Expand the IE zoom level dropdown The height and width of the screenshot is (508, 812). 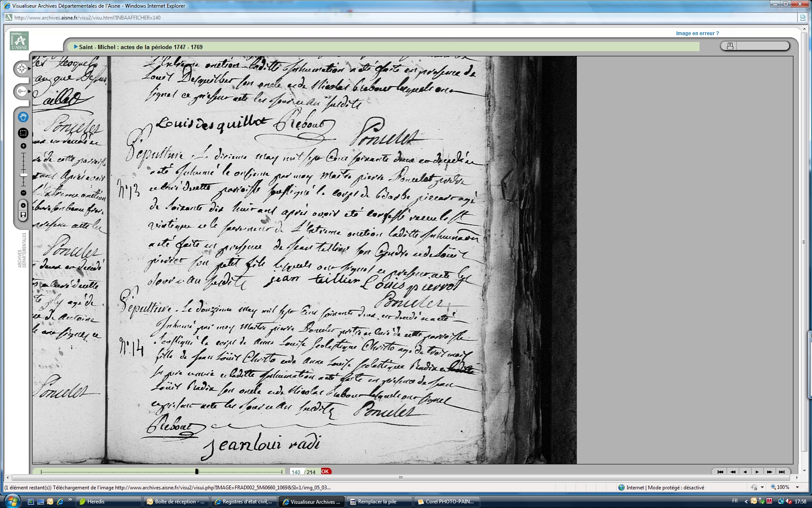tap(798, 488)
